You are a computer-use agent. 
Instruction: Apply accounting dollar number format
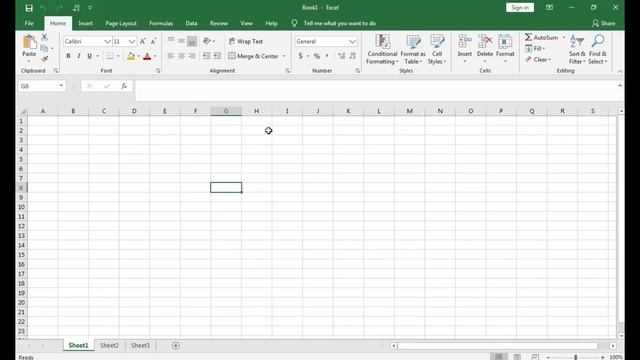(300, 56)
